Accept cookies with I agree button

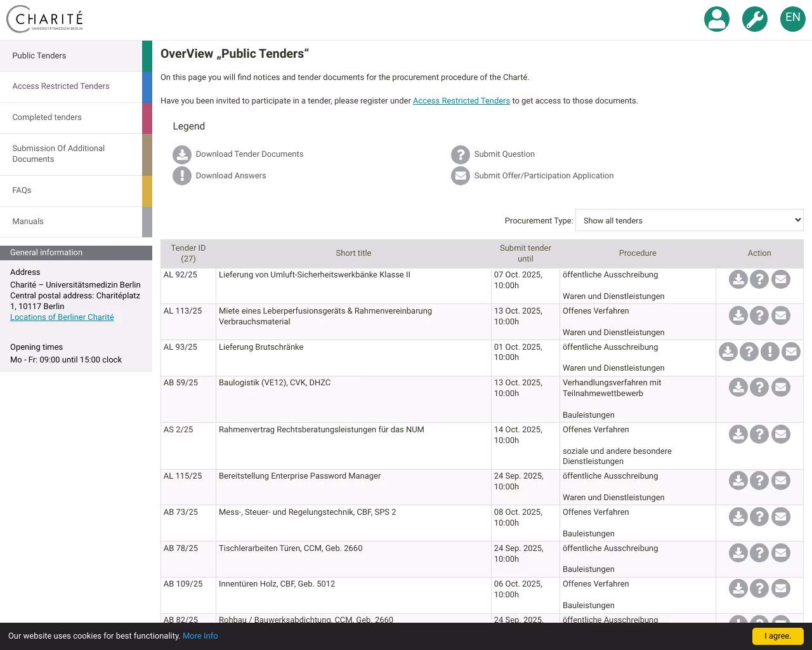(778, 636)
